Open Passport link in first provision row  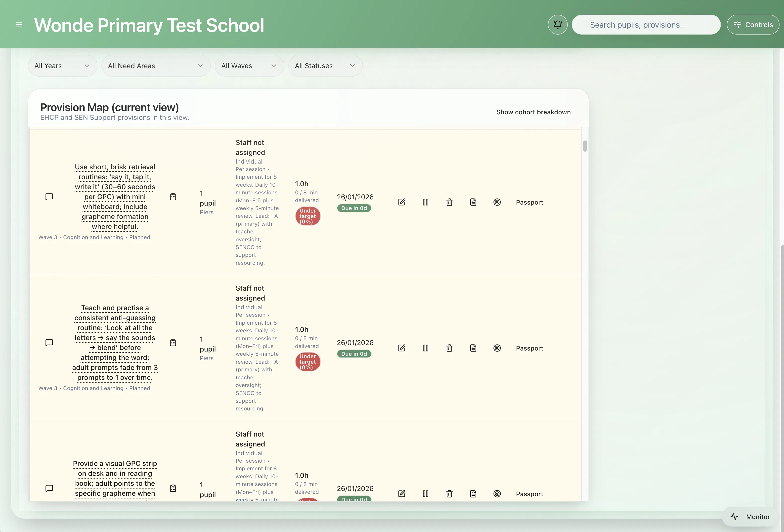point(529,202)
